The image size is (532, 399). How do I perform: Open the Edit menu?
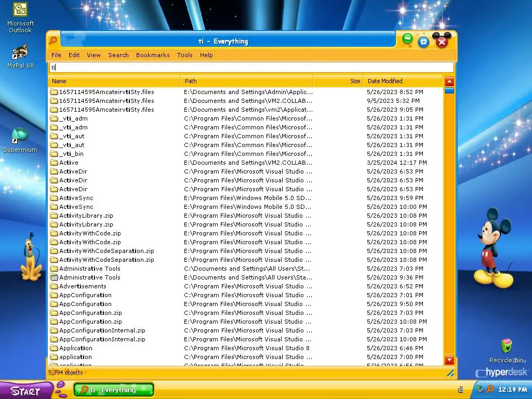74,55
